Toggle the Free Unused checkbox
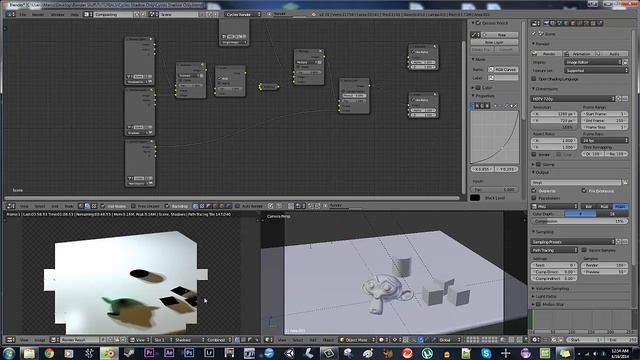 [x=133, y=206]
